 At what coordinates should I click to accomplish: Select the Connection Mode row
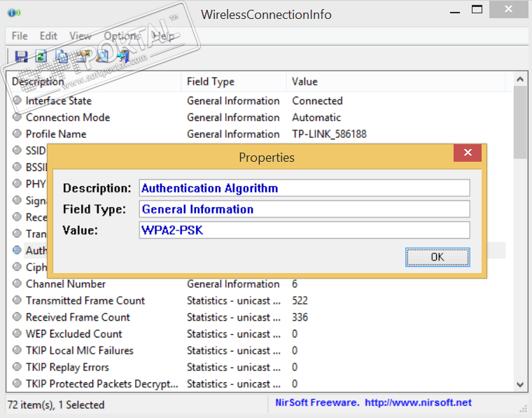256,117
